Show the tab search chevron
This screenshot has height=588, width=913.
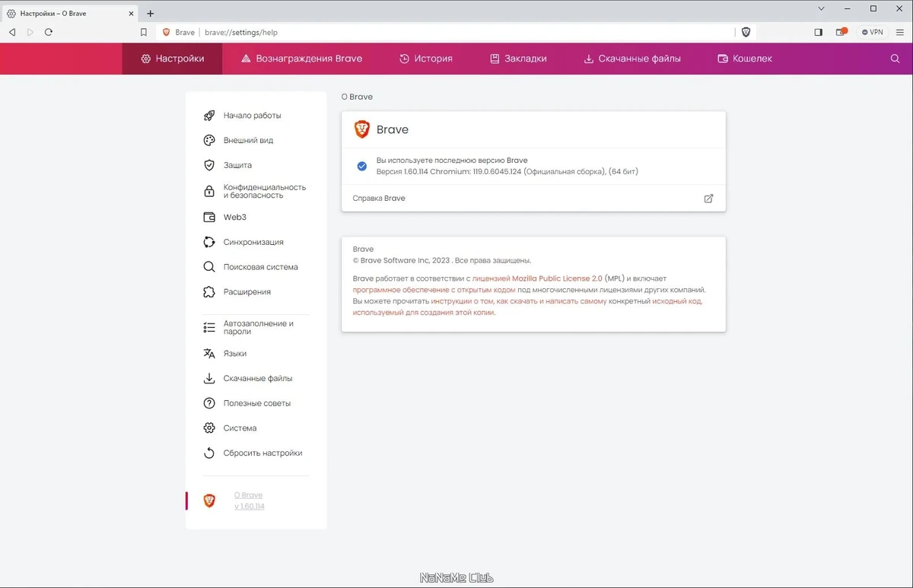coord(822,9)
